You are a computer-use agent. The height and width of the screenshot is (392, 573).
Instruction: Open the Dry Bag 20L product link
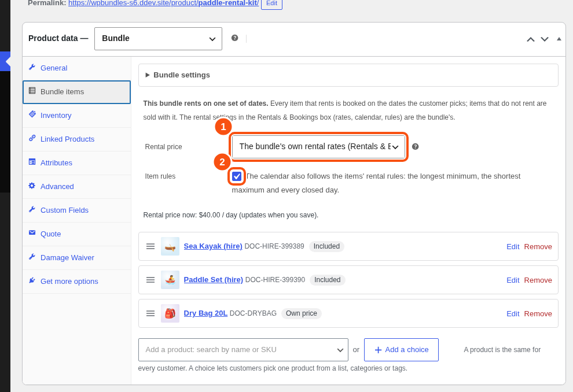click(x=205, y=313)
